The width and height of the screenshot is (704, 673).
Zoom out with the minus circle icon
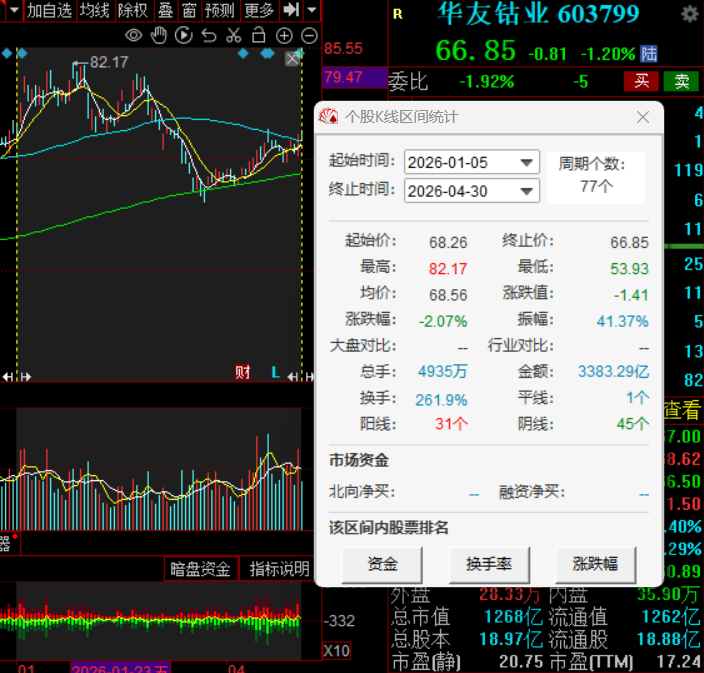309,35
